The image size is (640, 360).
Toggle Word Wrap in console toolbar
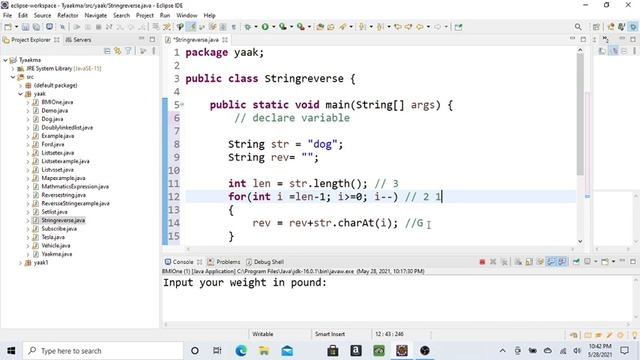(x=540, y=262)
